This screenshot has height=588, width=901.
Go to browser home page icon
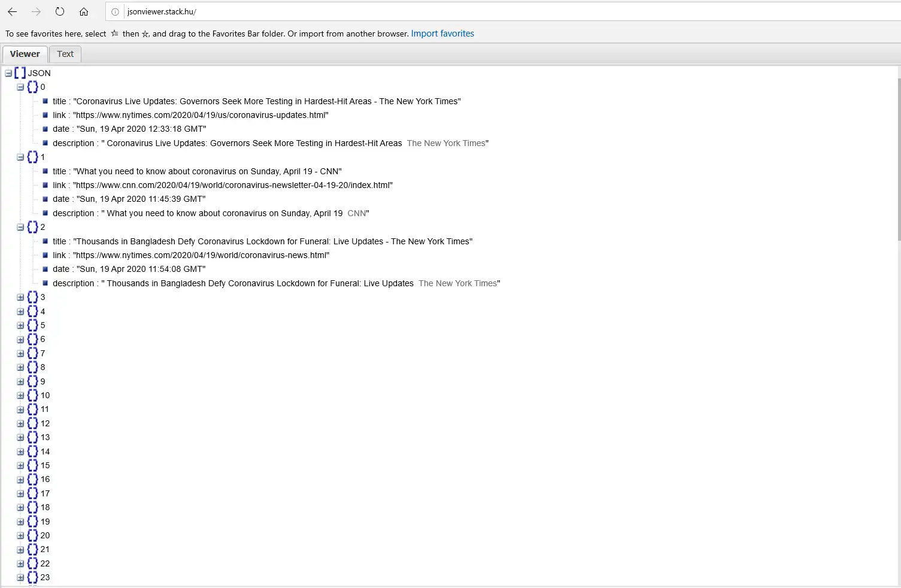pyautogui.click(x=84, y=11)
